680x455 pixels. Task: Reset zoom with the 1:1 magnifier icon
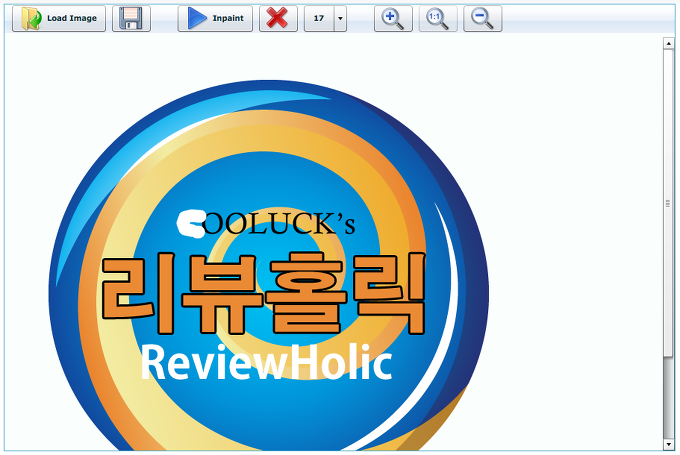(438, 19)
